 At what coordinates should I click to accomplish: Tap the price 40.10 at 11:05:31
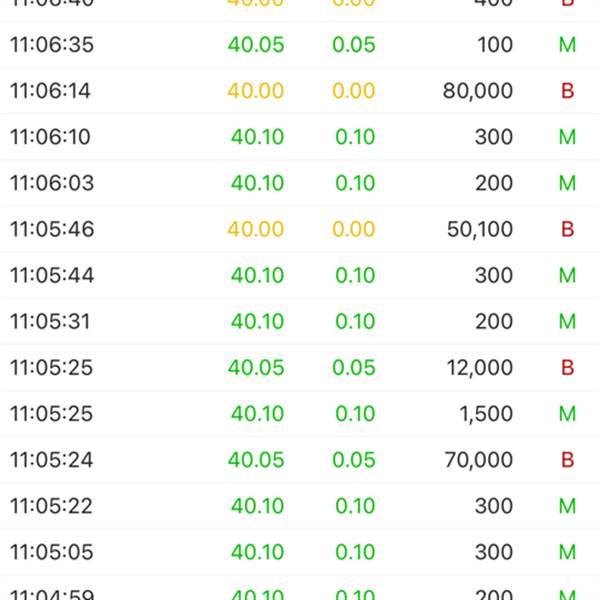257,321
